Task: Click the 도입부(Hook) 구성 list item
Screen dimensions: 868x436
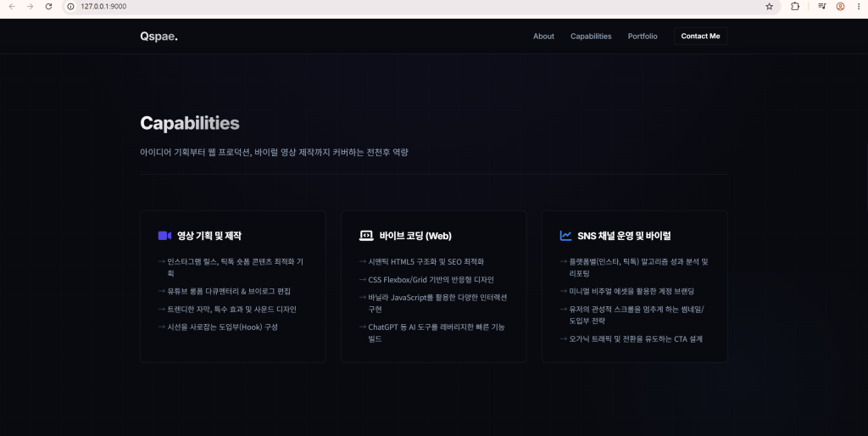Action: pos(218,327)
